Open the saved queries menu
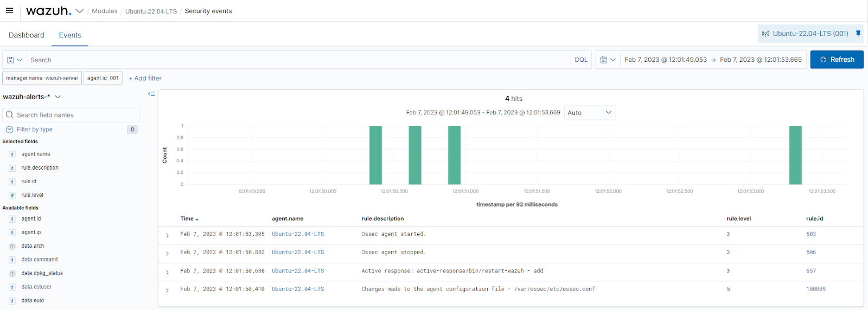The image size is (868, 310). tap(15, 60)
